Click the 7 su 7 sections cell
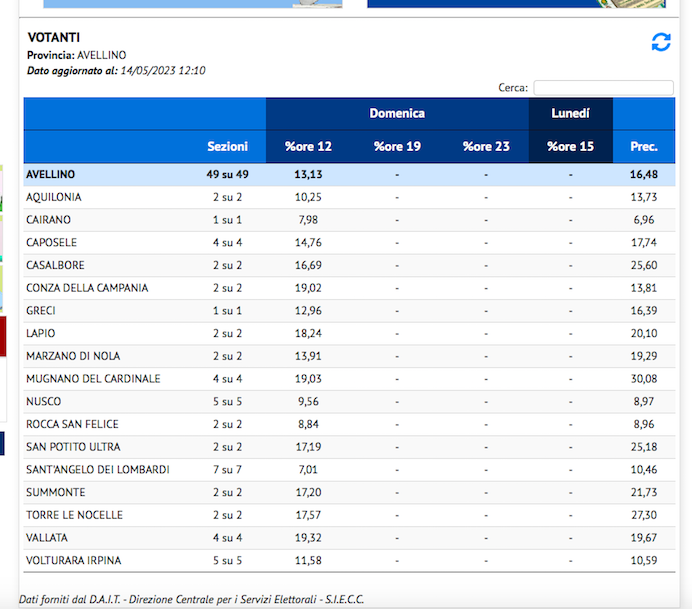The width and height of the screenshot is (692, 609). pyautogui.click(x=227, y=470)
